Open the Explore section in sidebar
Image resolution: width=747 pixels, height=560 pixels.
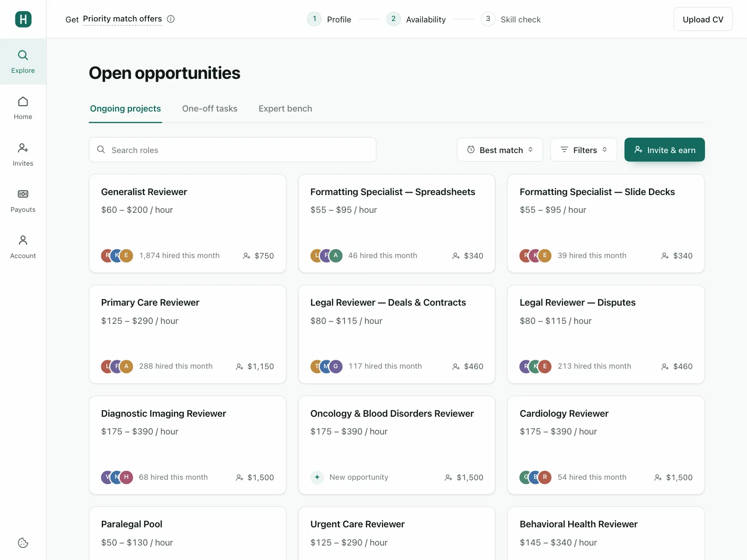tap(23, 62)
